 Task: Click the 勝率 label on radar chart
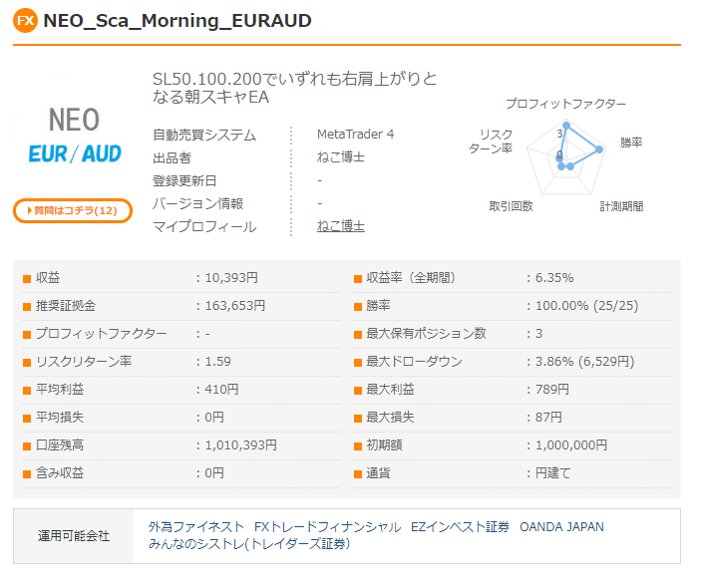point(631,143)
